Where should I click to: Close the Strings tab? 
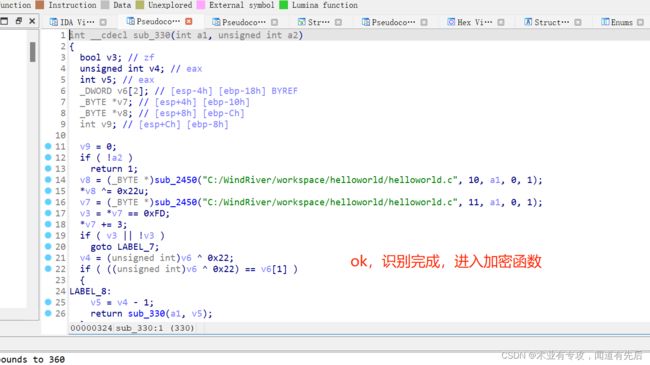pos(338,22)
